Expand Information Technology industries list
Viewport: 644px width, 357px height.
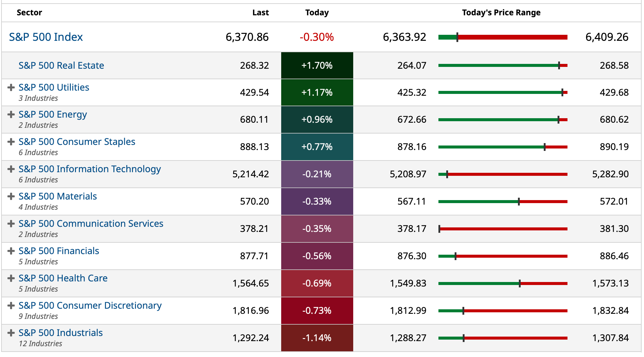click(x=11, y=169)
